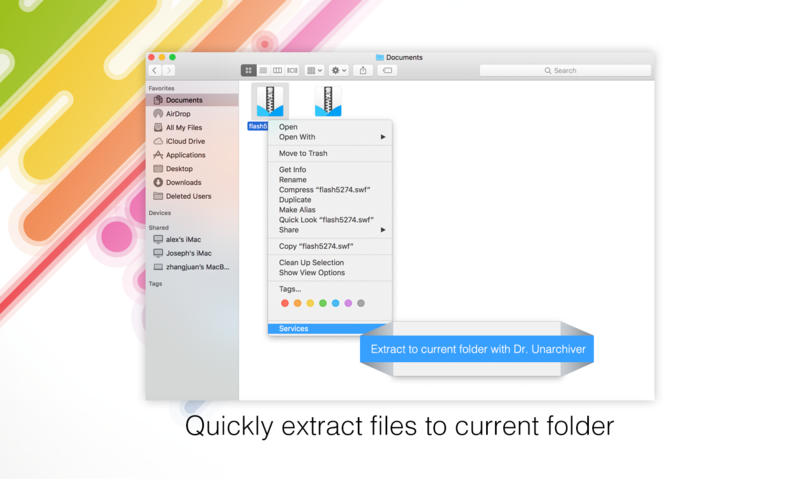Switch Finder to cover flow view

[x=292, y=71]
